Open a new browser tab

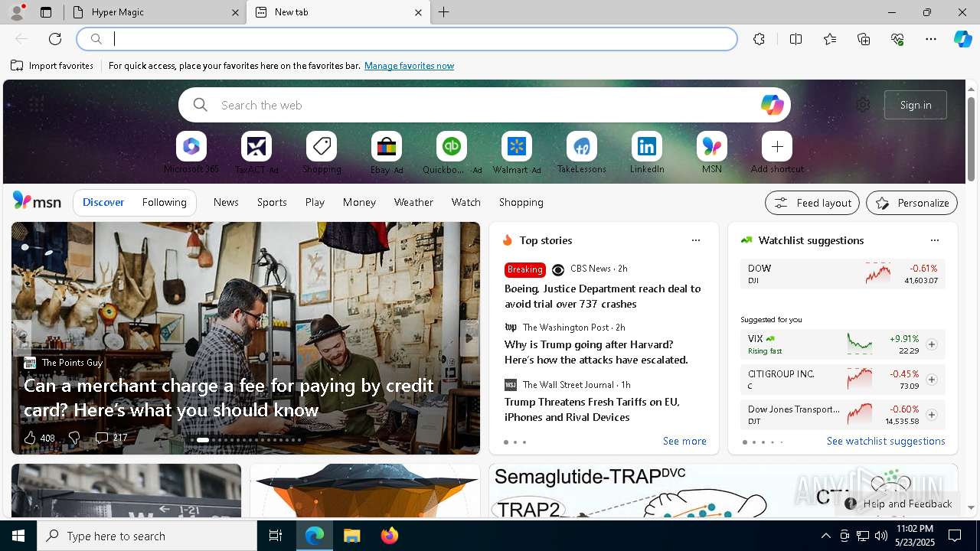pyautogui.click(x=444, y=12)
